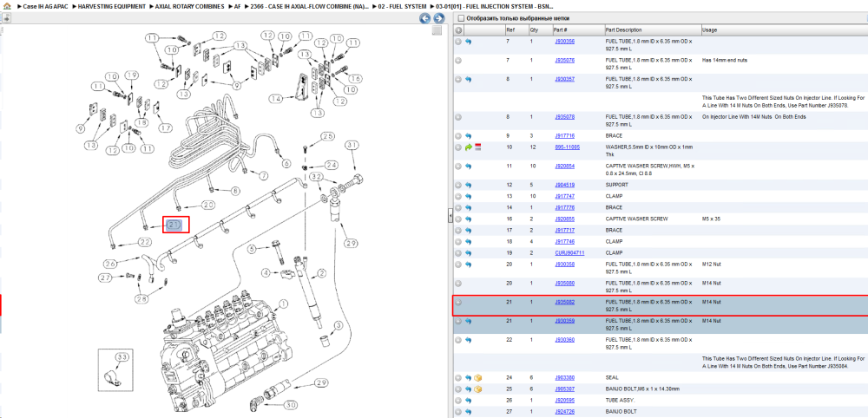Select callout 33 in the diagram
The image size is (868, 418).
[122, 357]
